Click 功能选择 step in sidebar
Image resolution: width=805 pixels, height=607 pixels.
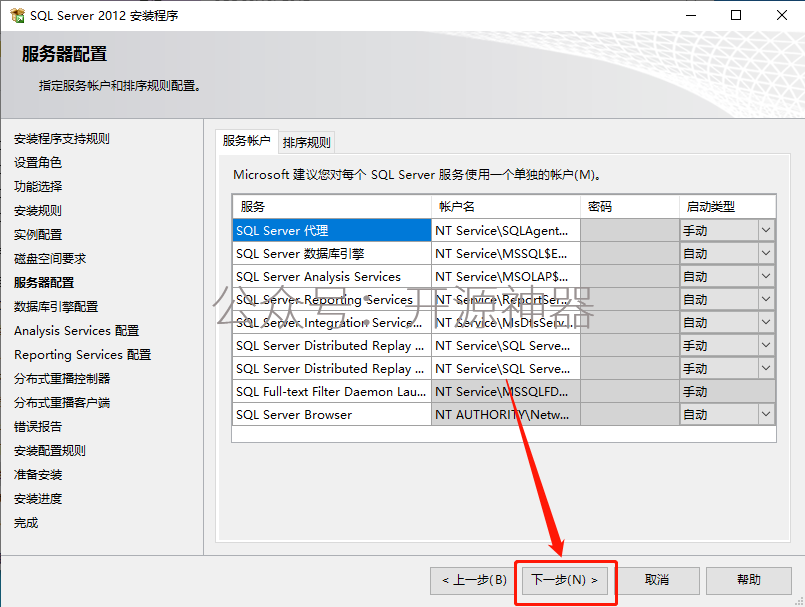coord(38,186)
